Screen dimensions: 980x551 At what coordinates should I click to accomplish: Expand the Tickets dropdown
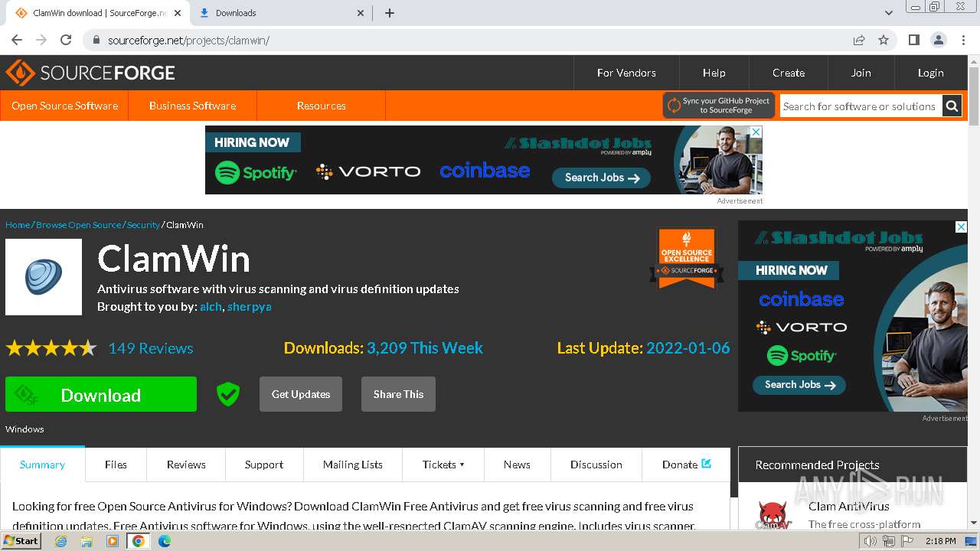pos(443,465)
